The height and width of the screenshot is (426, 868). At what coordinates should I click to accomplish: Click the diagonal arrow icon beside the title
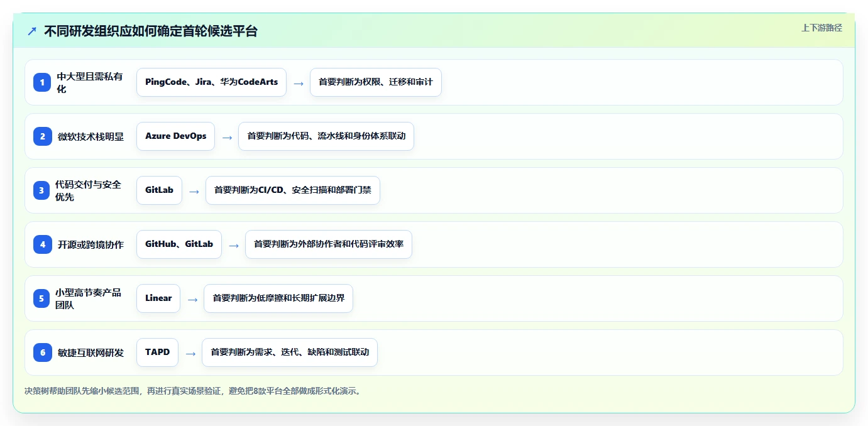[32, 31]
